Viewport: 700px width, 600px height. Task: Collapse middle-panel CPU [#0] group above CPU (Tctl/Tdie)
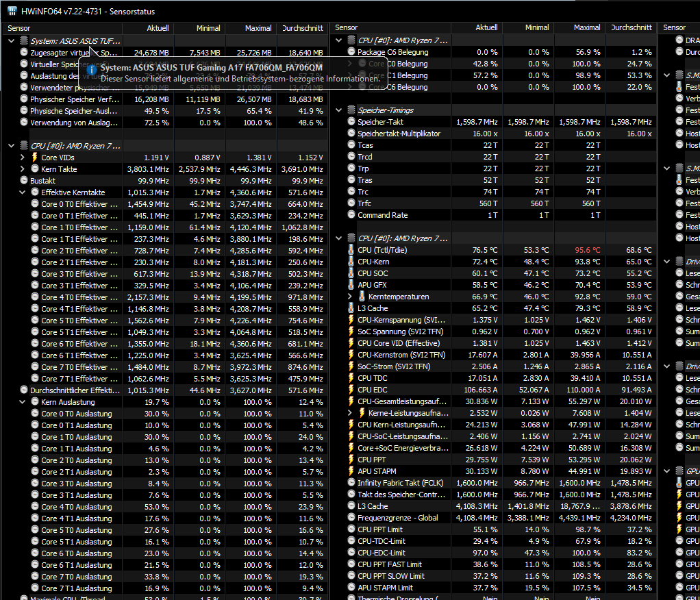click(x=339, y=238)
